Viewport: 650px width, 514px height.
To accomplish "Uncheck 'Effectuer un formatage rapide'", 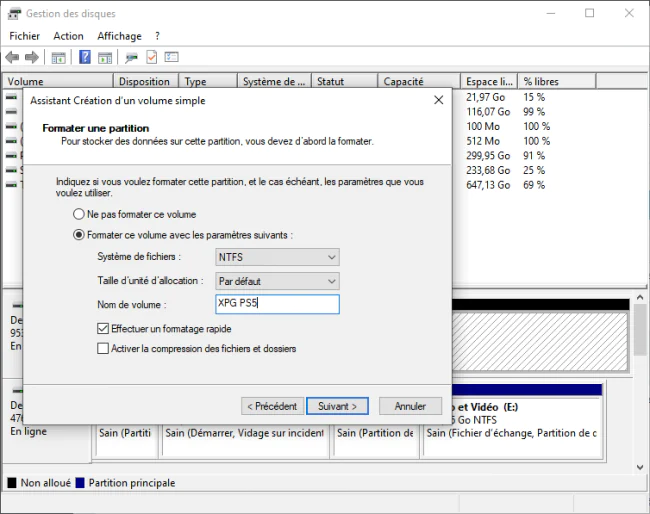I will 164,329.
